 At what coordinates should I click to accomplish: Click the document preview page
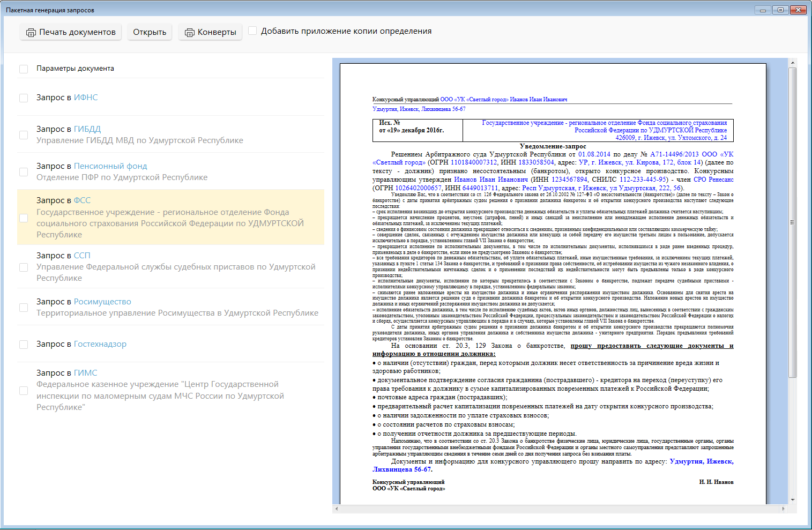[x=553, y=284]
